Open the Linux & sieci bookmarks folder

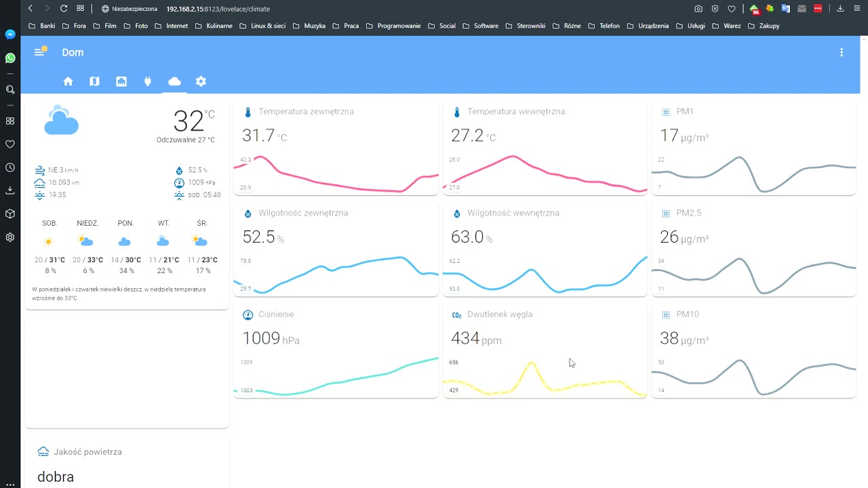(x=262, y=26)
